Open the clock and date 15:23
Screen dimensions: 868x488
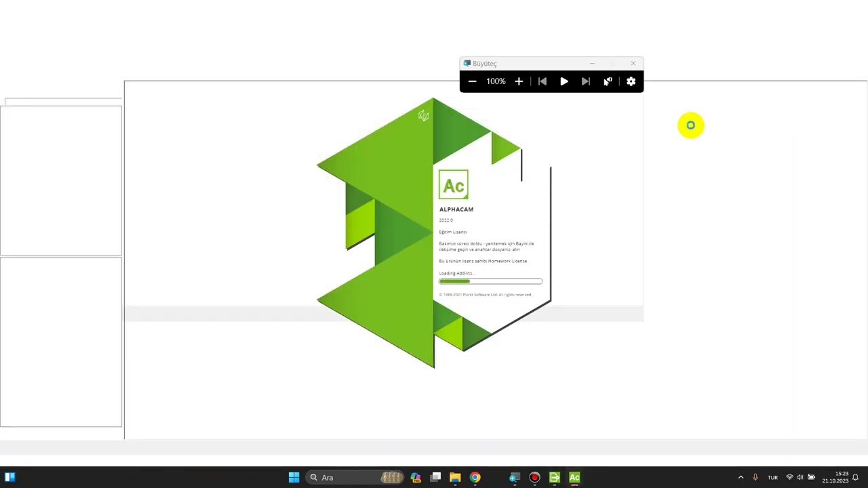[x=835, y=477]
